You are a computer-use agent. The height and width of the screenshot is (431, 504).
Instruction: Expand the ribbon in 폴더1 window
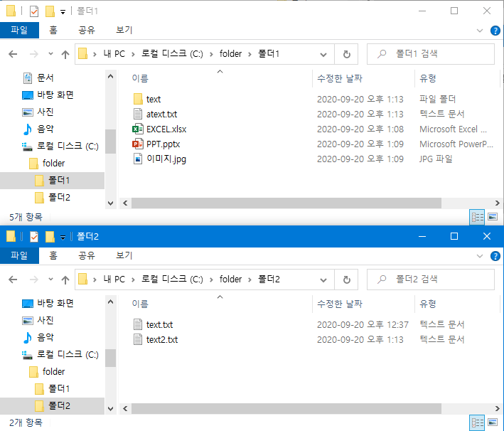click(480, 31)
